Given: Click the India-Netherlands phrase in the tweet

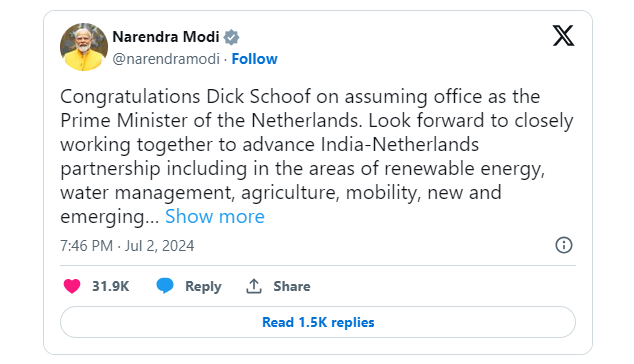Looking at the screenshot, I should pos(400,144).
